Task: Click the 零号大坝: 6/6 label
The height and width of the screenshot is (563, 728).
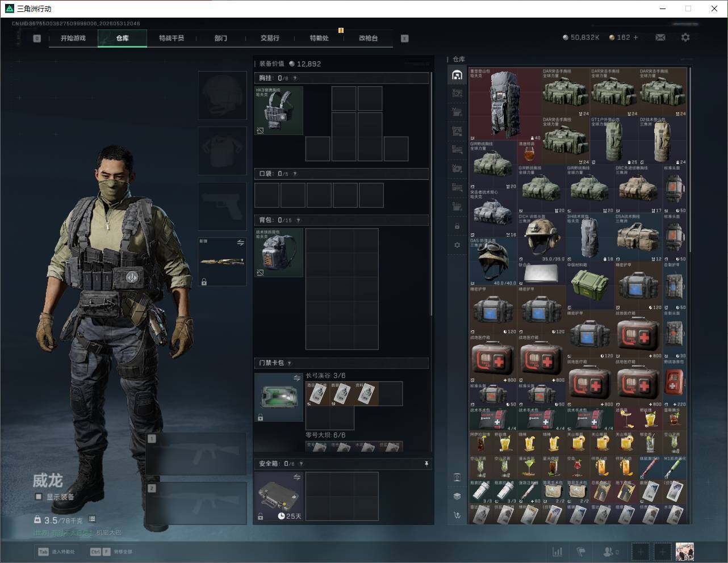Action: point(325,435)
